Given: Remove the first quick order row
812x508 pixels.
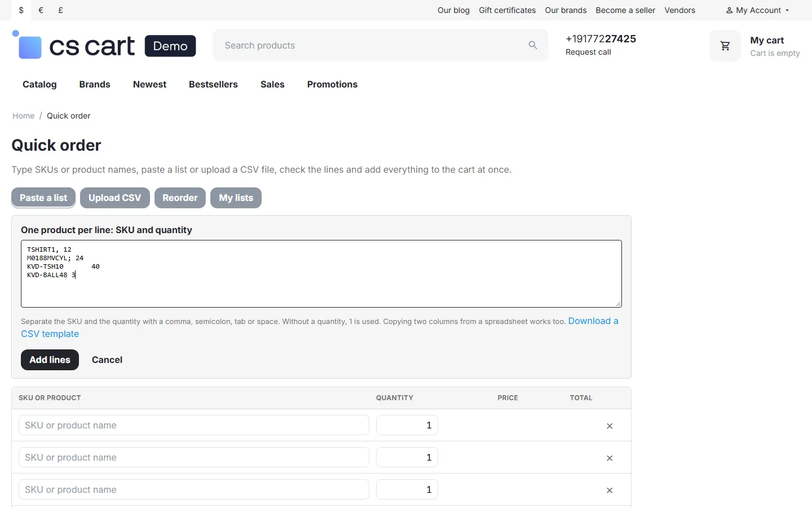Looking at the screenshot, I should 610,426.
